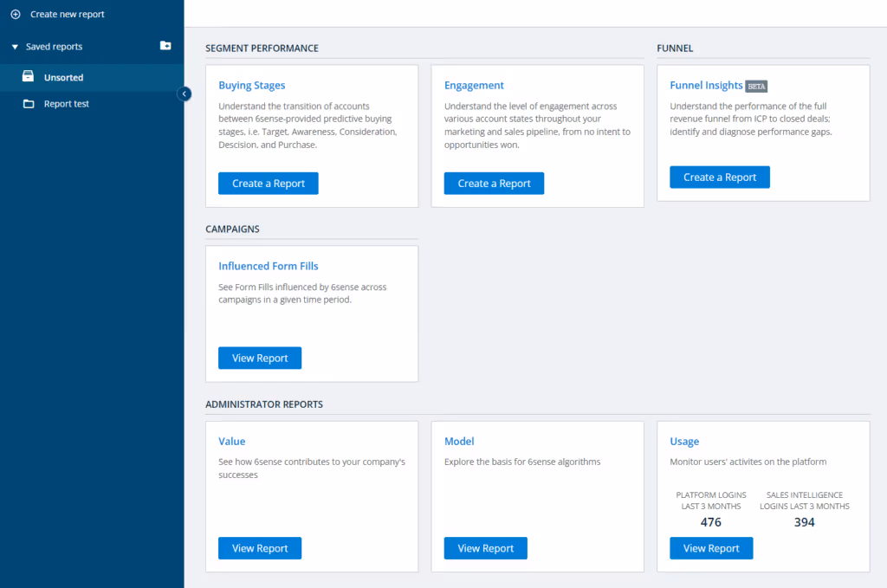Click the Engagement description text
Viewport: 887px width, 588px height.
pos(537,126)
